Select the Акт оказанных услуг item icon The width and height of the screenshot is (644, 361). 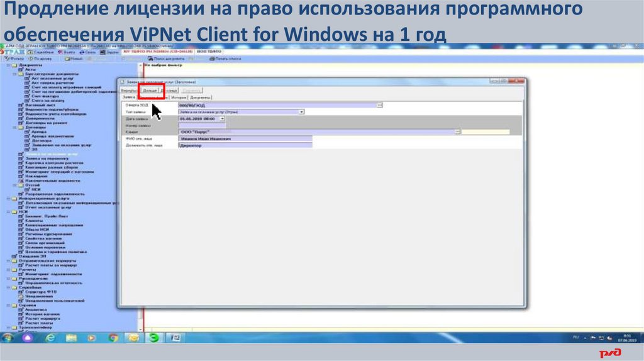[27, 79]
